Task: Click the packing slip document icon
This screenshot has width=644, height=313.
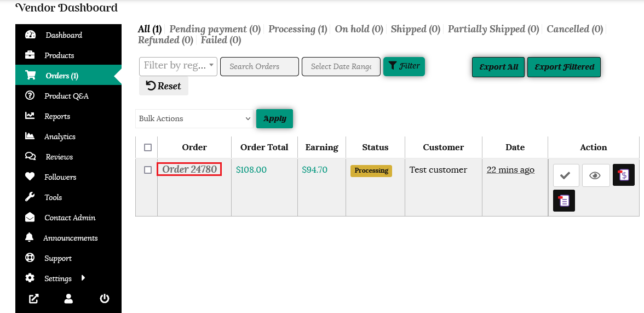Action: coord(564,200)
